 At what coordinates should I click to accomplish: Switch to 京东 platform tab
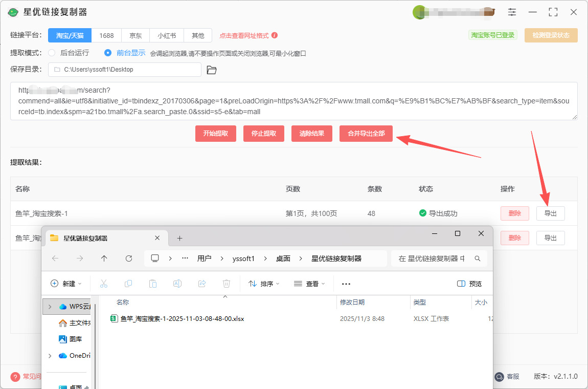[135, 35]
